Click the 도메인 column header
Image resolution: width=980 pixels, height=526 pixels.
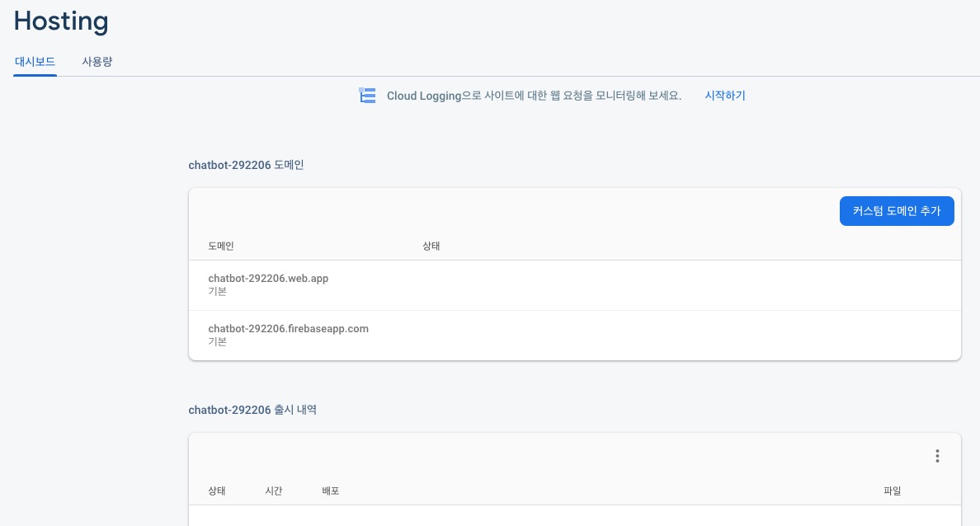coord(220,246)
